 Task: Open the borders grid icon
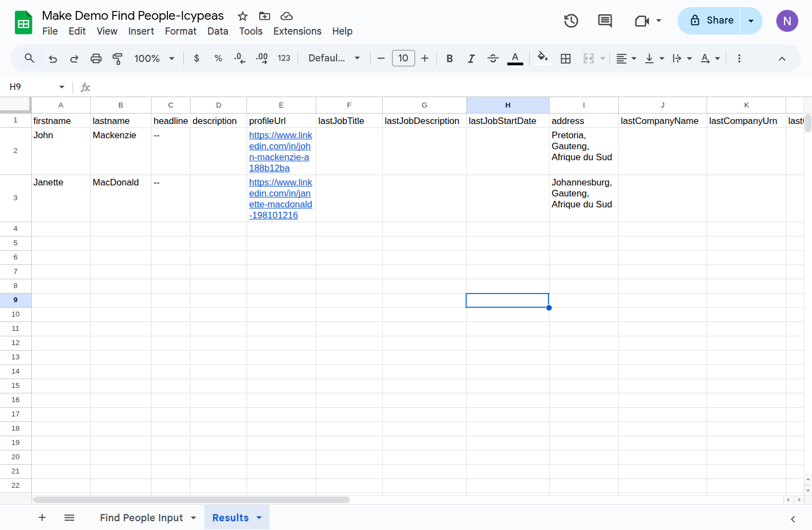(565, 58)
